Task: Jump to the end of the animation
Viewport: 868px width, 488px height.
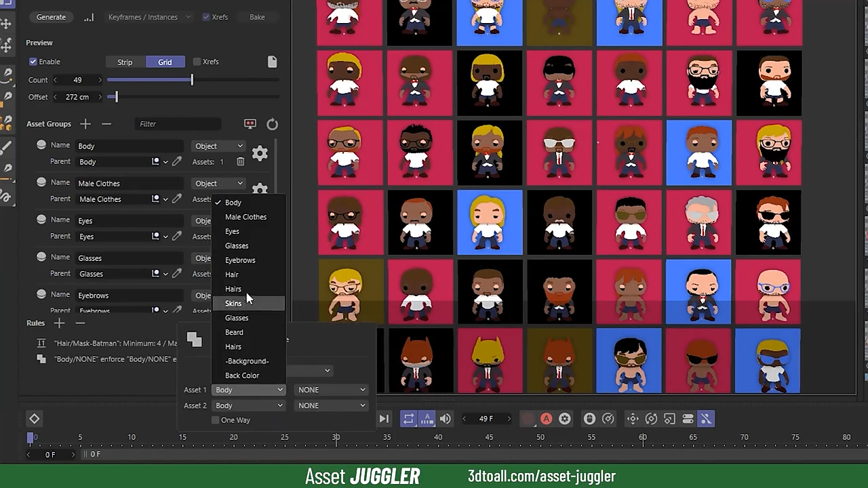Action: pos(384,419)
